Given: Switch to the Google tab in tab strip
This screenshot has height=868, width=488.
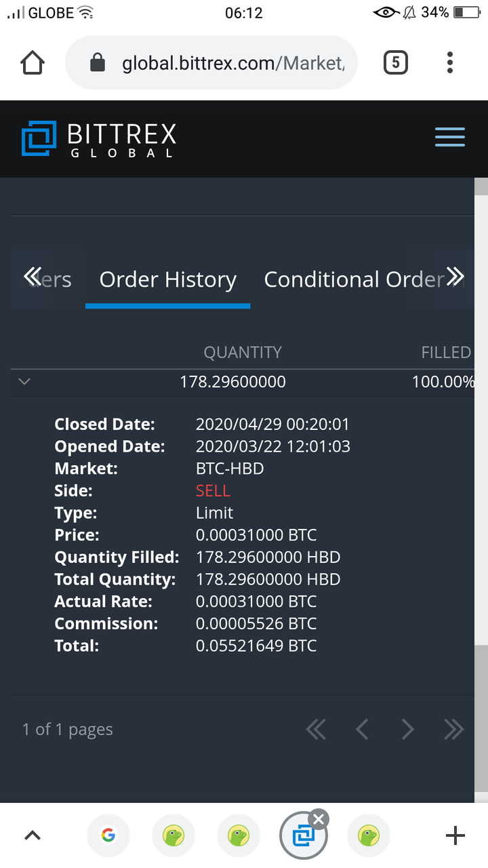Looking at the screenshot, I should coord(108,835).
